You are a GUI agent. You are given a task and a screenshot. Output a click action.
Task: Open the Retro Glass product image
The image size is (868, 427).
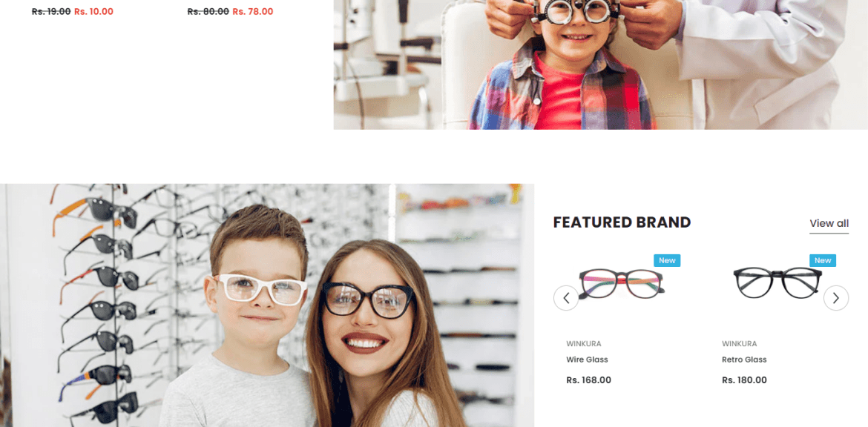tap(777, 282)
